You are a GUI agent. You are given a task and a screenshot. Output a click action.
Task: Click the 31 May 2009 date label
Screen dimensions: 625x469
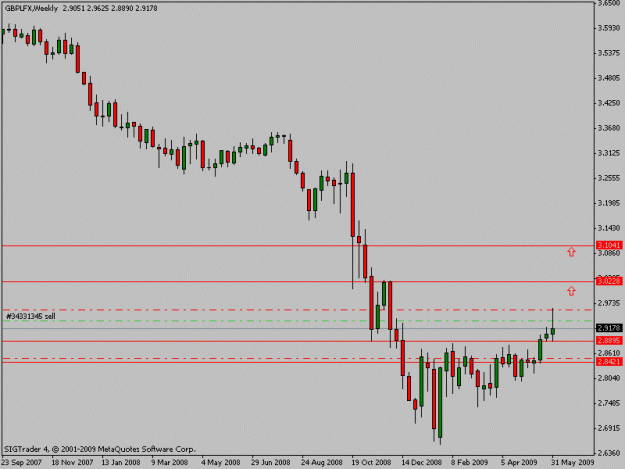[x=573, y=462]
